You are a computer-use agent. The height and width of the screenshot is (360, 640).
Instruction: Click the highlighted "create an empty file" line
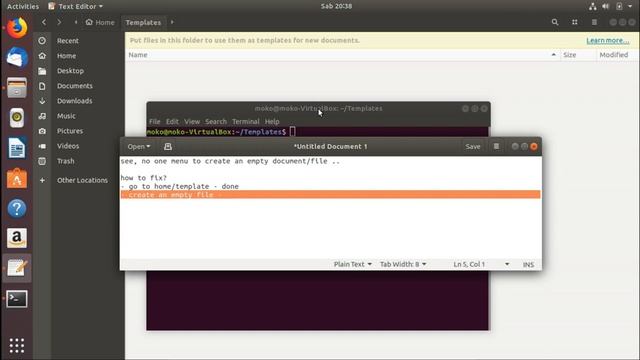pos(331,195)
